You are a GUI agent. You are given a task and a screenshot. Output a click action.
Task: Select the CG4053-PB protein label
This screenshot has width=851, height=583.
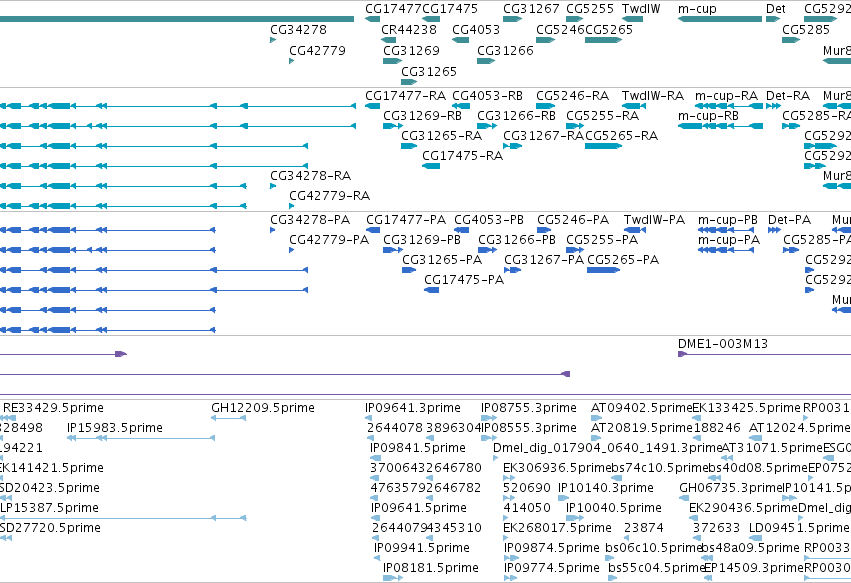[489, 220]
